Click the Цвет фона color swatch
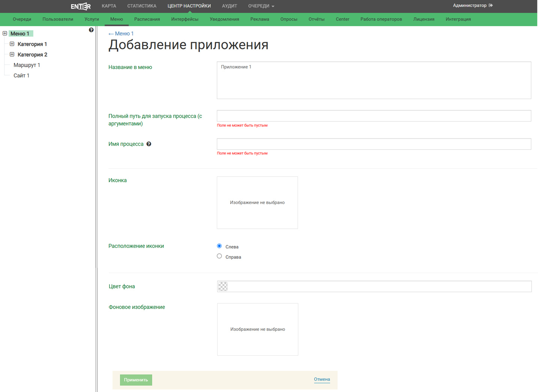 pos(223,287)
